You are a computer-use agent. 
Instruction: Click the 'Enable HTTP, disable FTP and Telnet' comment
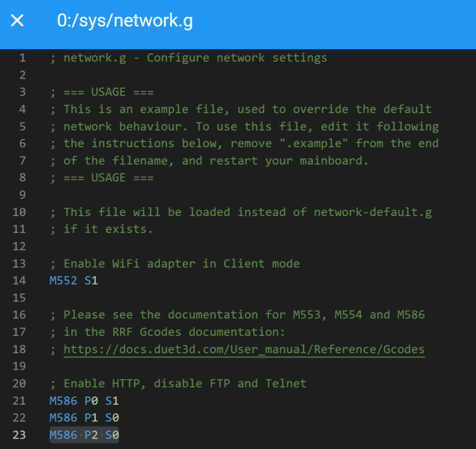tap(178, 383)
